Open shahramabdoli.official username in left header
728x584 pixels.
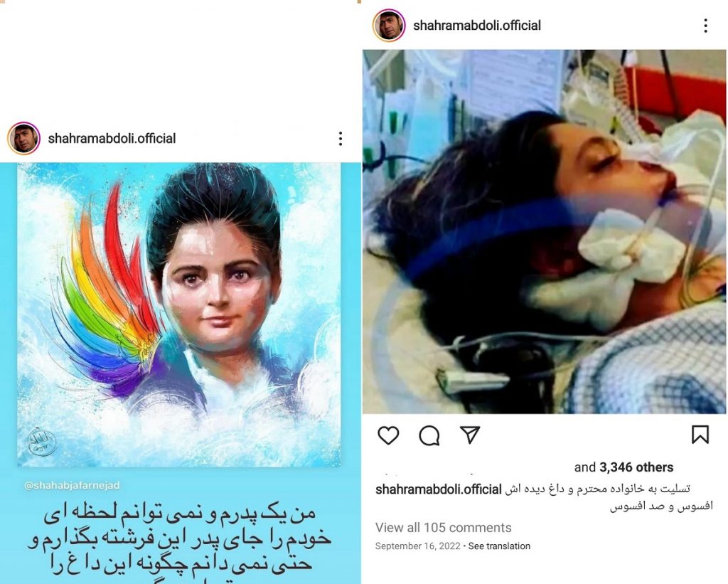tap(112, 139)
